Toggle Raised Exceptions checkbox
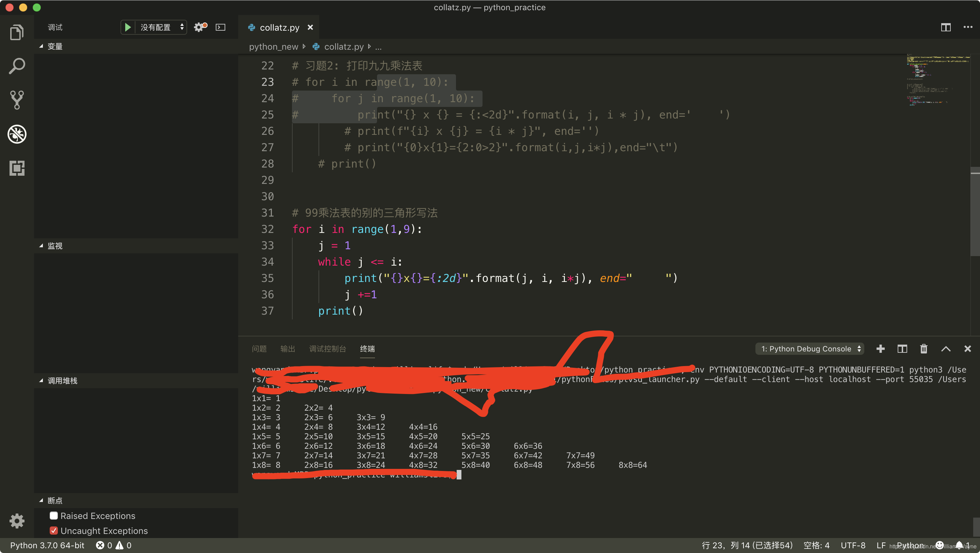The image size is (980, 553). coord(53,515)
